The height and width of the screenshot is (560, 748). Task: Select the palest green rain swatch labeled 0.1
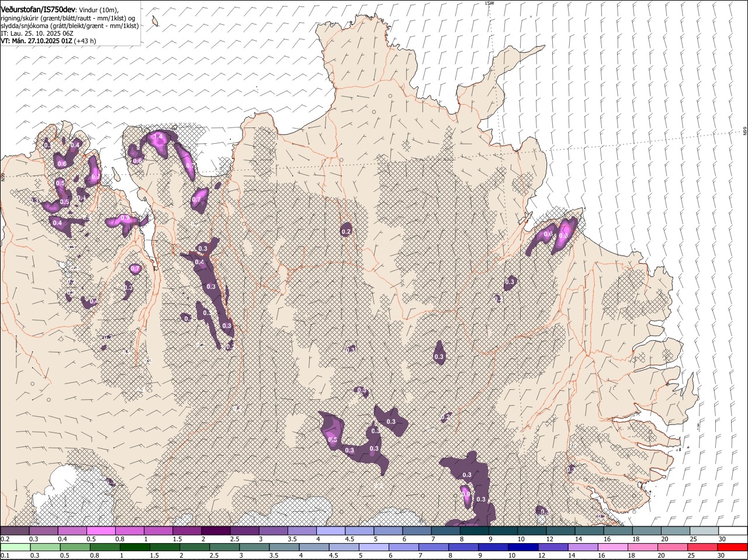(15, 547)
